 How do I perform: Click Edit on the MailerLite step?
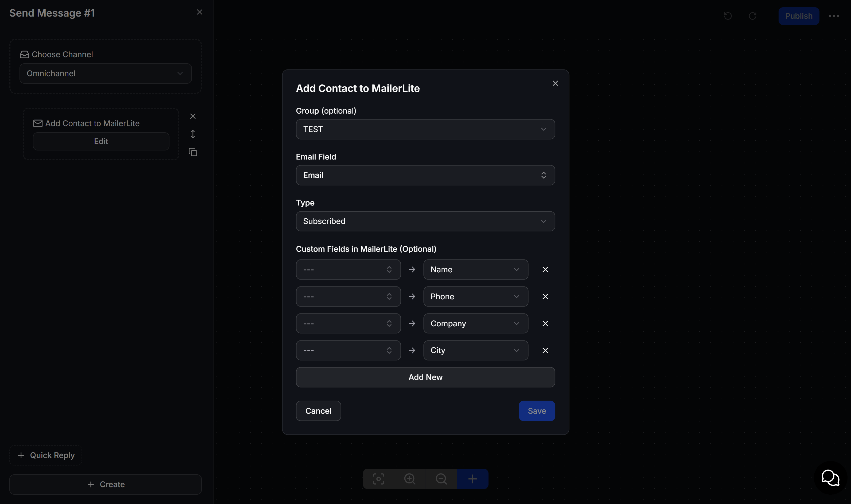tap(101, 141)
